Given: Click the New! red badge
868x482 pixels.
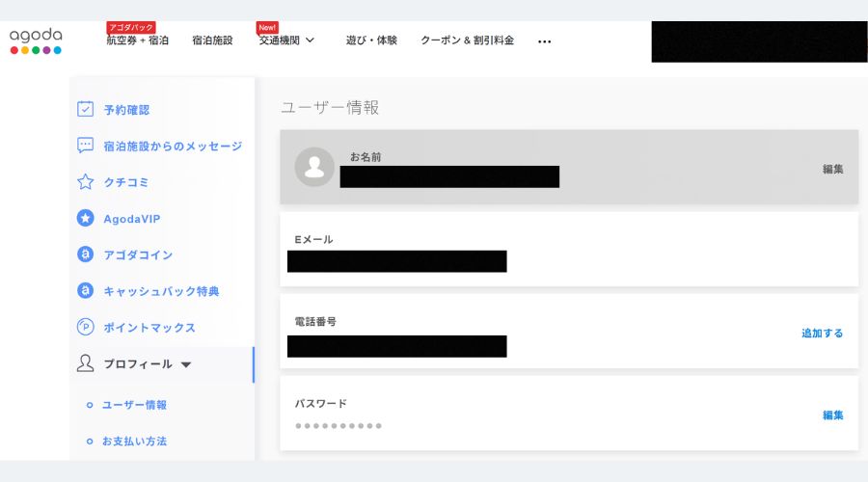Looking at the screenshot, I should coord(267,27).
